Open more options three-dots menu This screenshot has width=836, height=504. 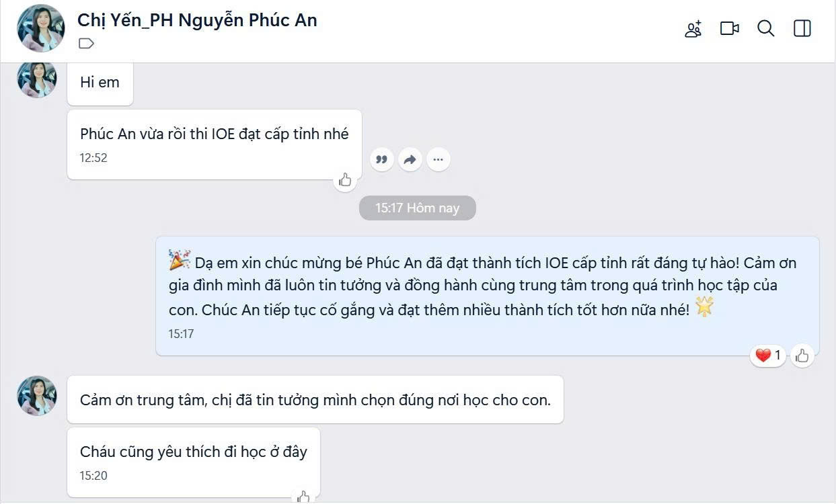[438, 159]
